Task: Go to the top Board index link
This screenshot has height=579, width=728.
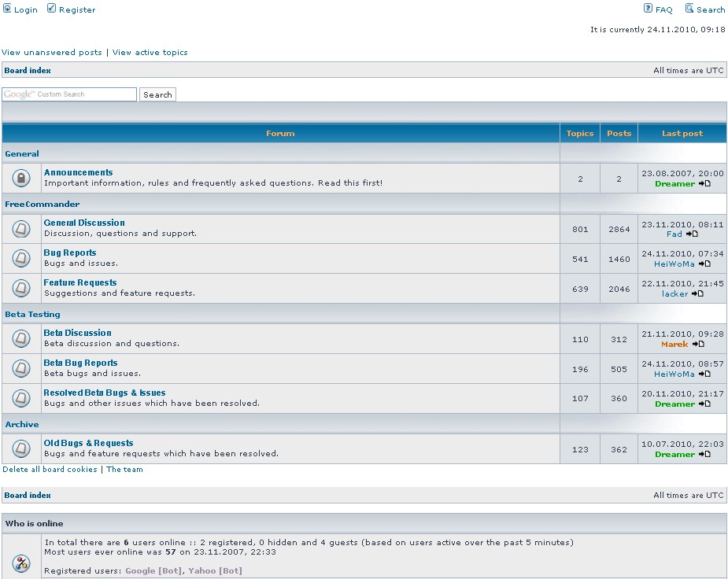Action: [28, 71]
